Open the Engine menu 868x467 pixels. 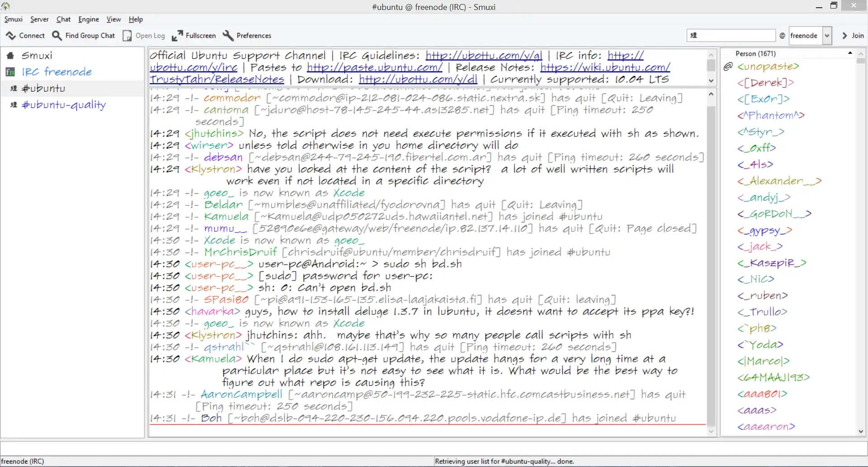pos(89,19)
